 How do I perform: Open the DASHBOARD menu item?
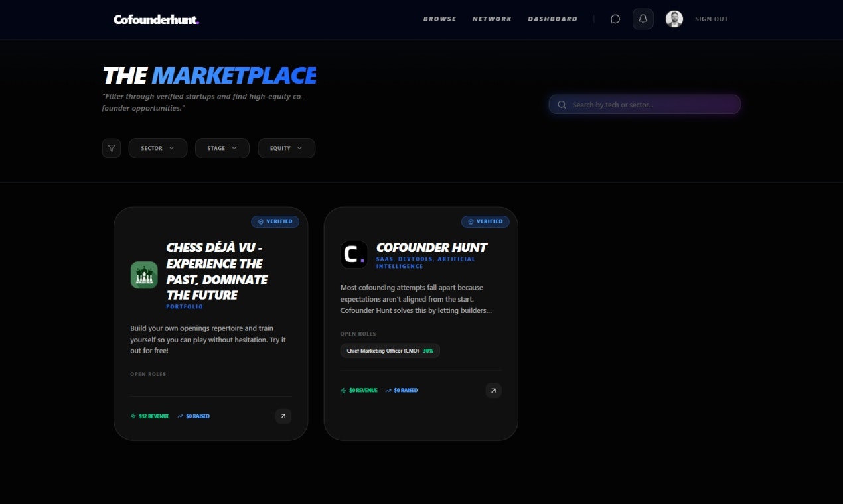[552, 19]
